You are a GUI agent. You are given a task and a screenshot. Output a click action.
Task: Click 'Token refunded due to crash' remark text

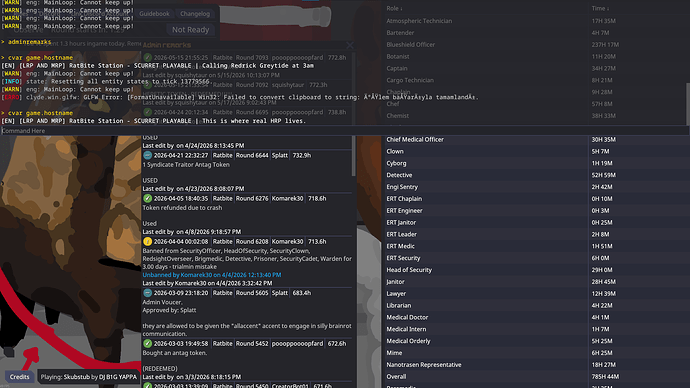click(182, 208)
